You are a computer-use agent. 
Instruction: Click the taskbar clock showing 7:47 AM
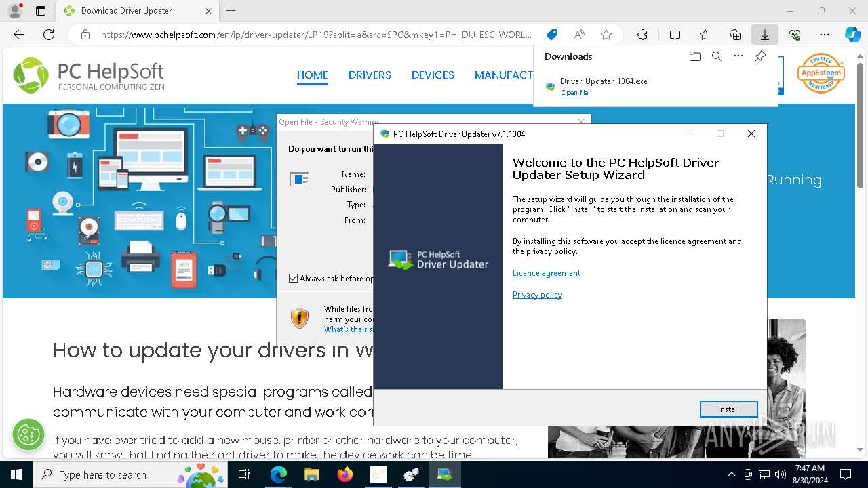tap(810, 474)
